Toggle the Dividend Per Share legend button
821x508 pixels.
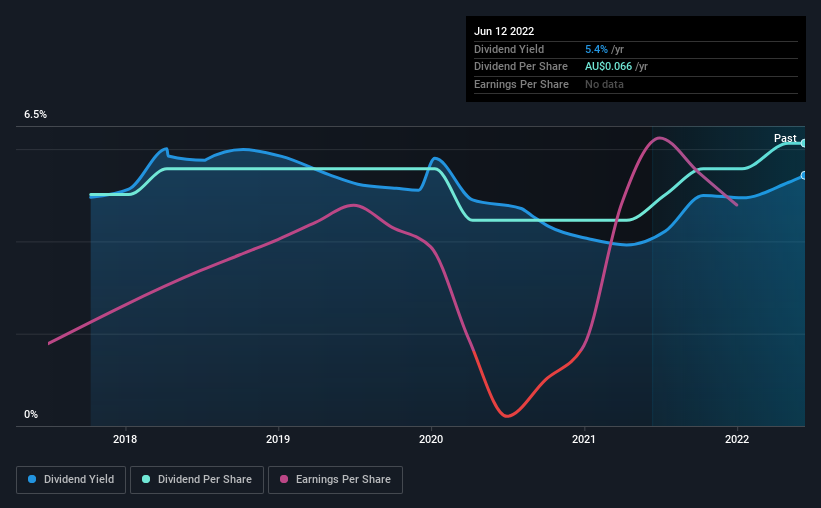pos(197,479)
